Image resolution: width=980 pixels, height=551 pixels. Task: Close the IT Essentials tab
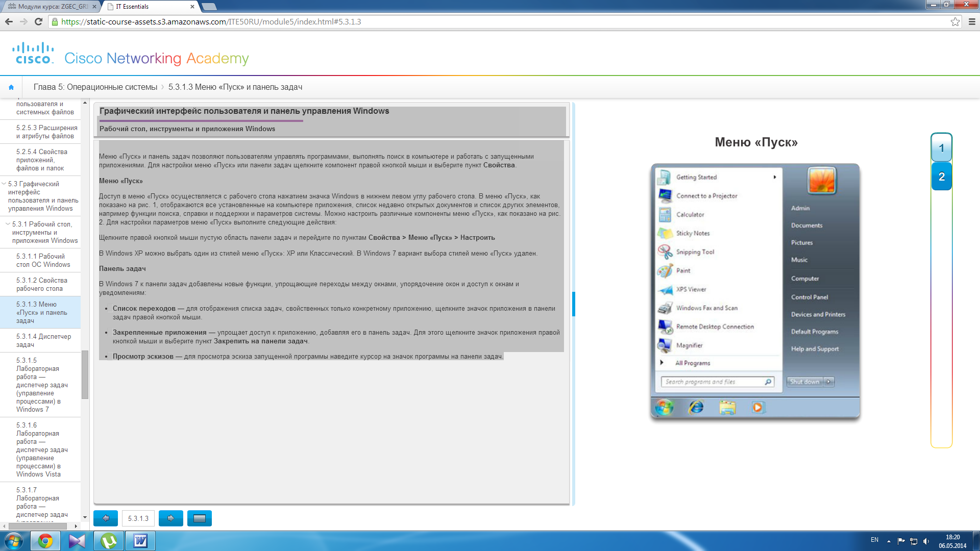[x=192, y=7]
